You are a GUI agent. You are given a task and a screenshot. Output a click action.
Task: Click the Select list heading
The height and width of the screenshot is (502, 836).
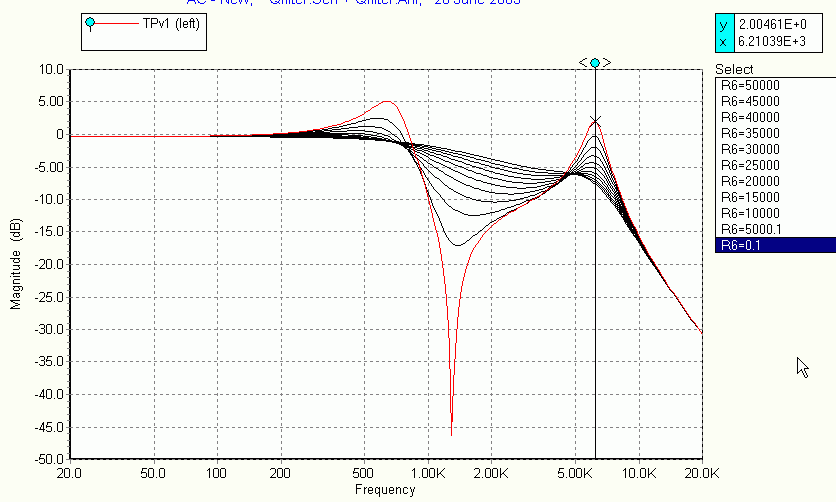click(734, 69)
